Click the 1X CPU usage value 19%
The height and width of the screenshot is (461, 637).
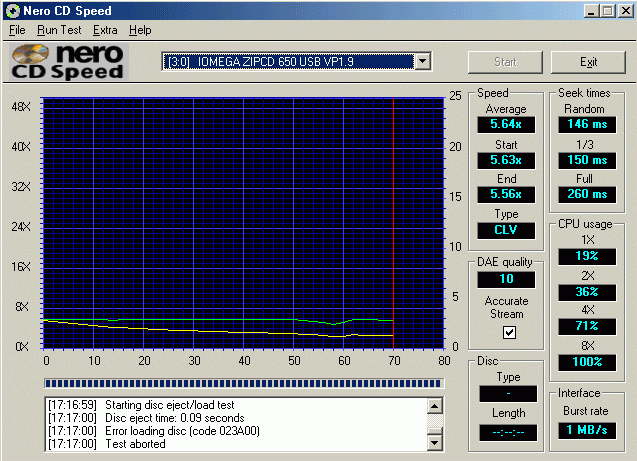coord(587,256)
